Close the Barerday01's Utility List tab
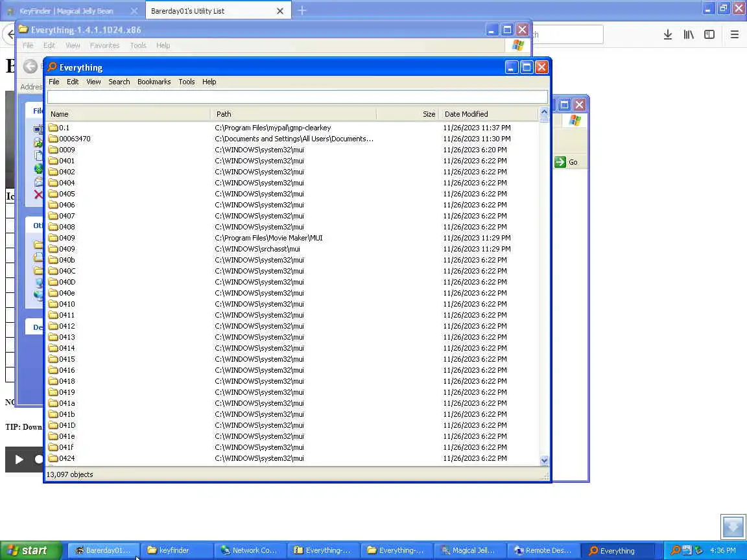The width and height of the screenshot is (747, 560). point(280,11)
